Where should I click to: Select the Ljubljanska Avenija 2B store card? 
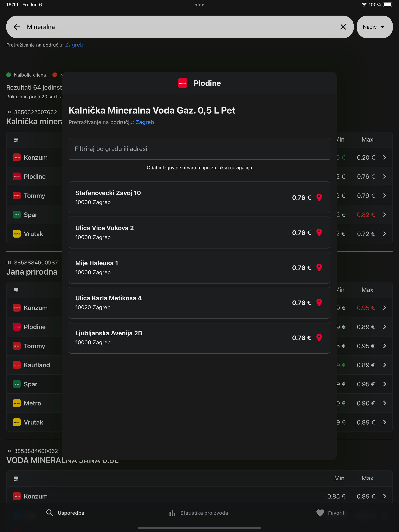click(199, 338)
